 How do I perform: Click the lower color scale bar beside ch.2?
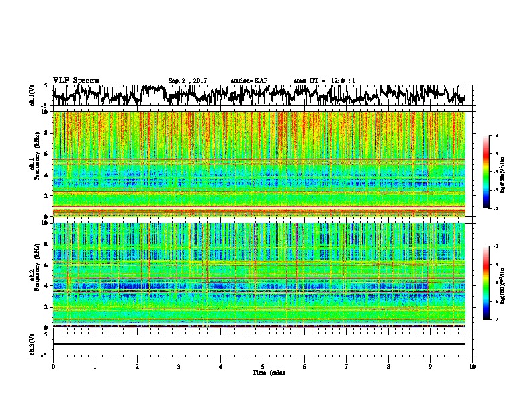(486, 283)
